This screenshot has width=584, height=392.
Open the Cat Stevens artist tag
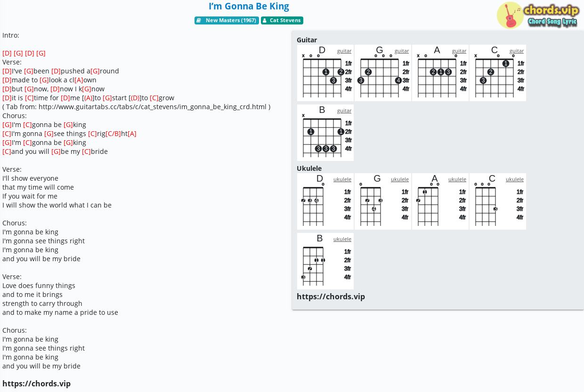pos(282,20)
